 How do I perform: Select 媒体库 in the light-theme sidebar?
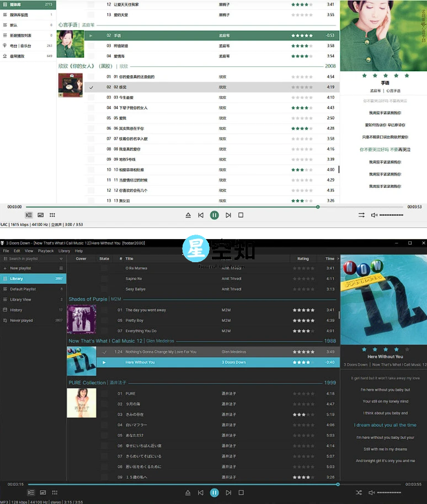pyautogui.click(x=28, y=4)
